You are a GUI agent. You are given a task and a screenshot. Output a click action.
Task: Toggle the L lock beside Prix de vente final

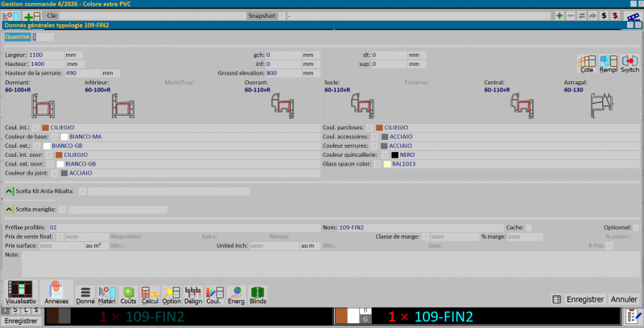coord(60,236)
